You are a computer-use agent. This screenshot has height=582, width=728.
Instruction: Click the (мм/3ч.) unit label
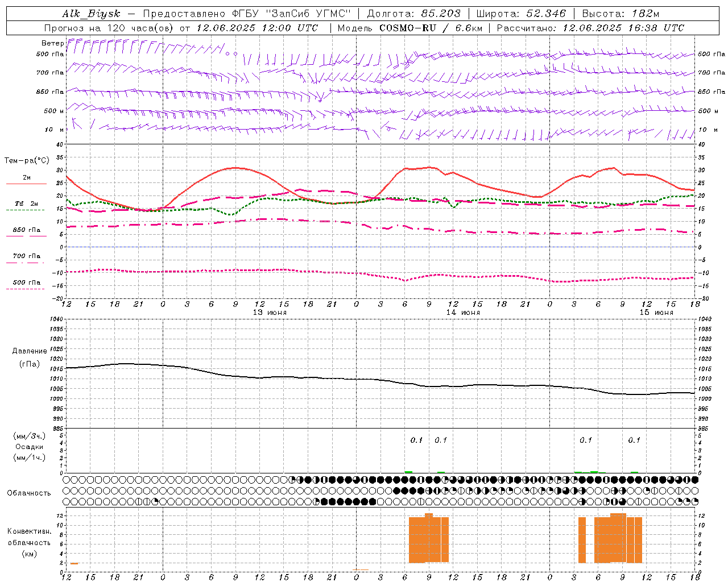click(x=30, y=436)
